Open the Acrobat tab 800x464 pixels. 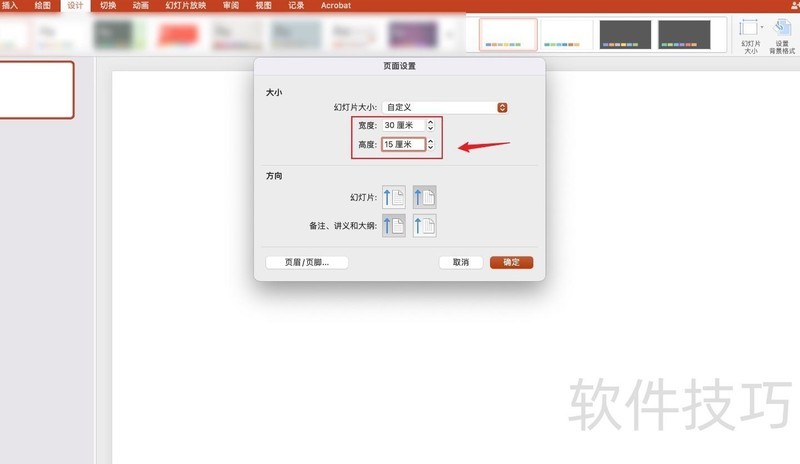(x=336, y=6)
